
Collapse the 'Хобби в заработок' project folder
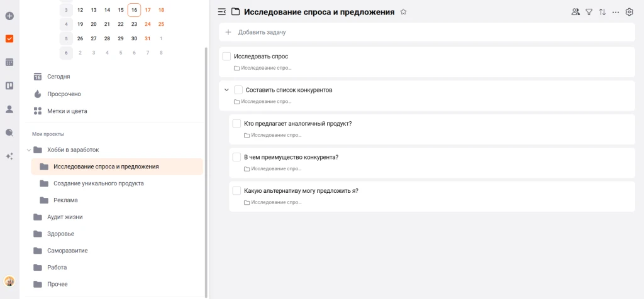pyautogui.click(x=28, y=150)
